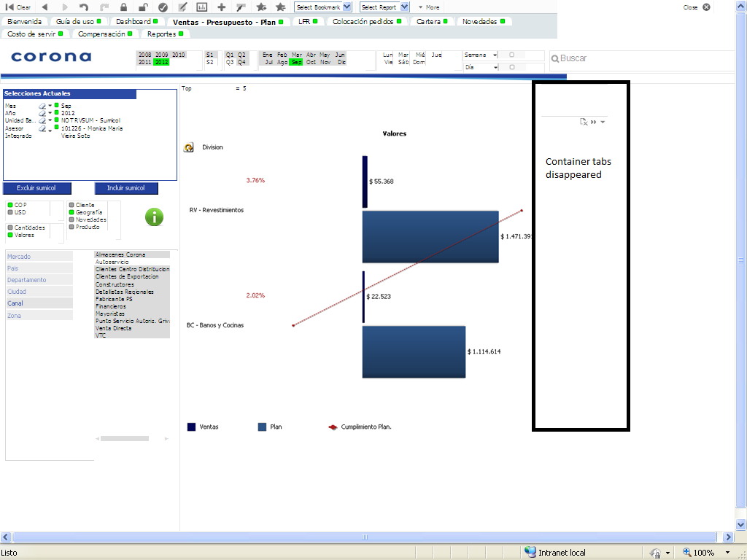Click the bottom horizontal page scrollbar
The height and width of the screenshot is (560, 747).
tap(365, 537)
